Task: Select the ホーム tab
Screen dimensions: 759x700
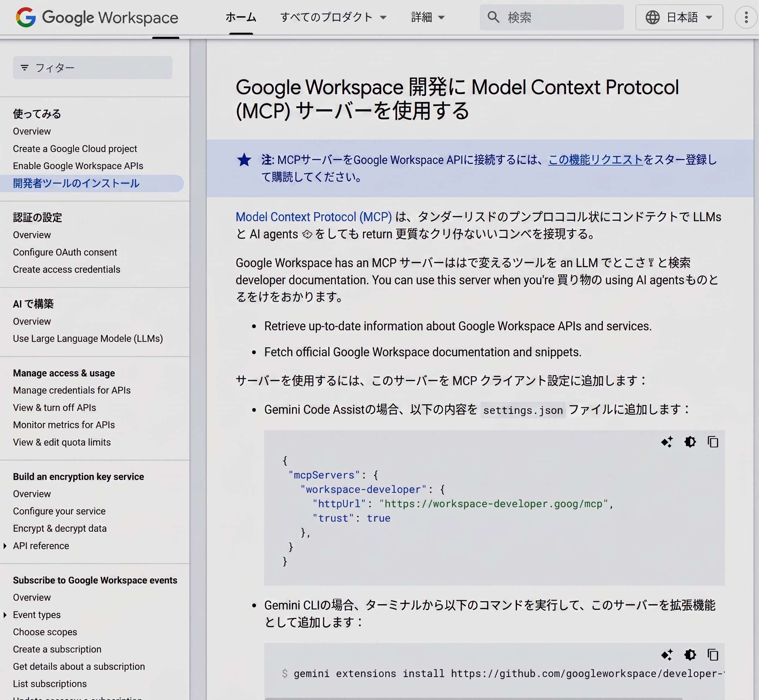Action: [241, 17]
